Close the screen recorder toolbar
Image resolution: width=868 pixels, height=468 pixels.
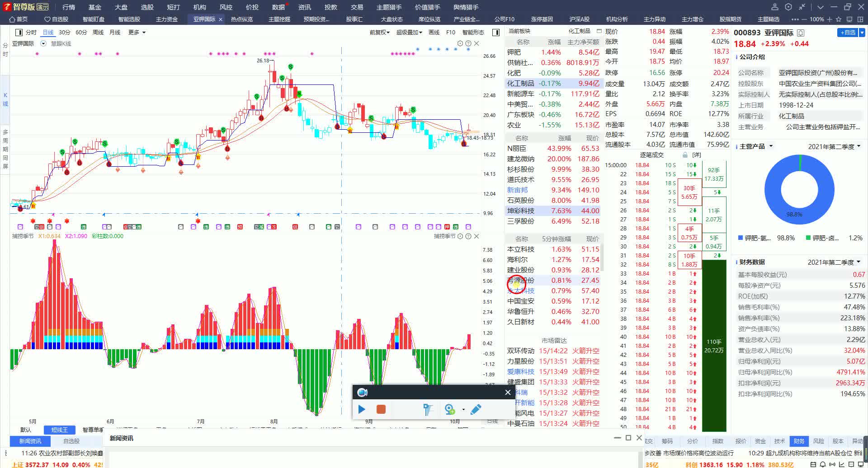[x=508, y=392]
